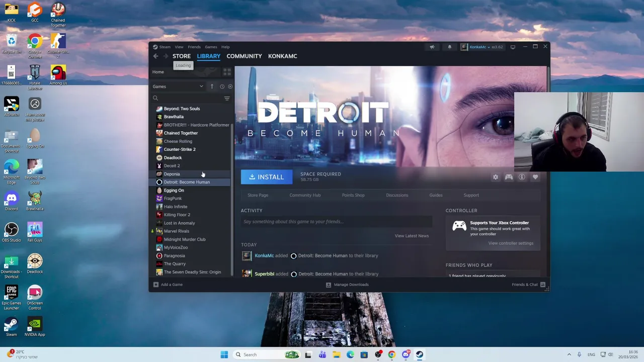This screenshot has width=644, height=362.
Task: Open controller layout icon for Detroit
Action: [x=509, y=177]
